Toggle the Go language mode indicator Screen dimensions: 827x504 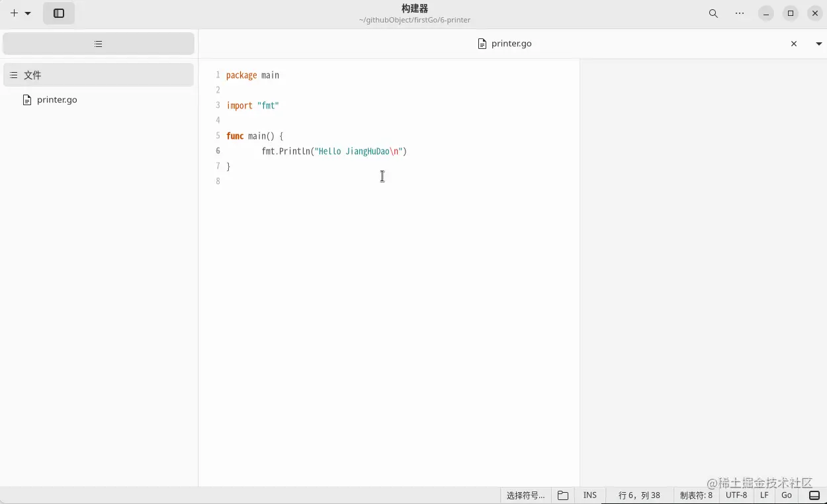[787, 495]
